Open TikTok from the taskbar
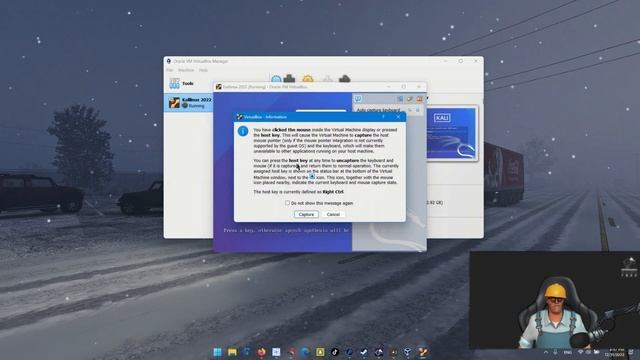This screenshot has width=640, height=360. (x=335, y=352)
